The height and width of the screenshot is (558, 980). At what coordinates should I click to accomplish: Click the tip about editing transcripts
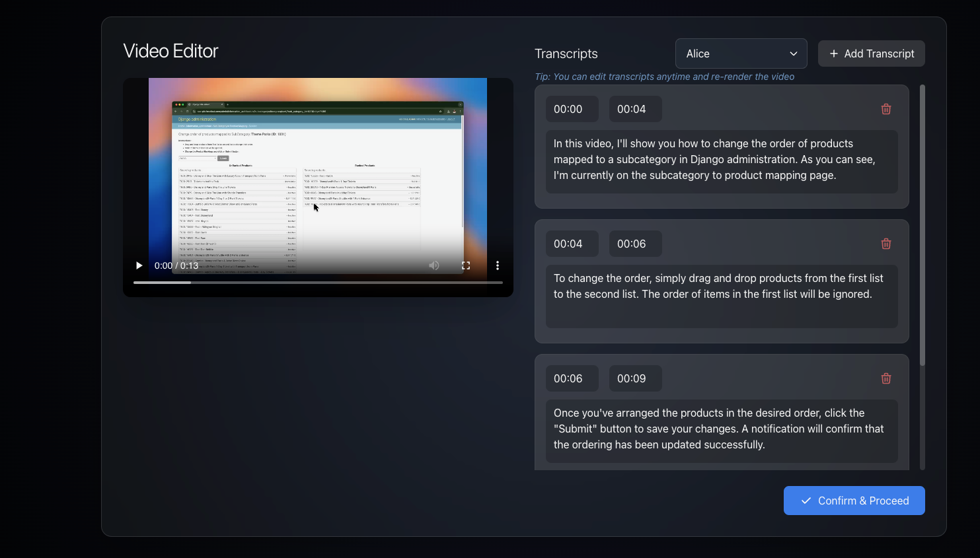click(665, 77)
